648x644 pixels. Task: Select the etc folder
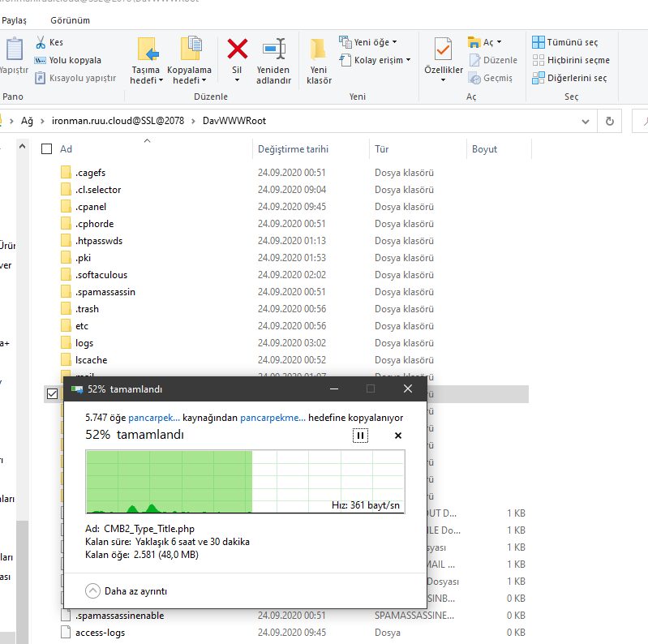[x=82, y=326]
